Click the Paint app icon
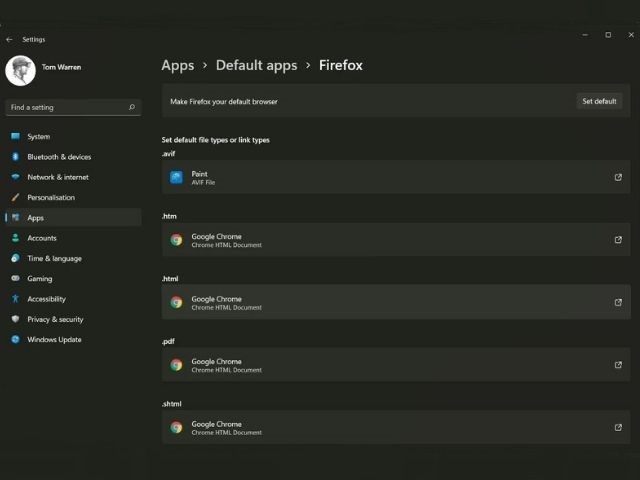The image size is (640, 480). (176, 177)
